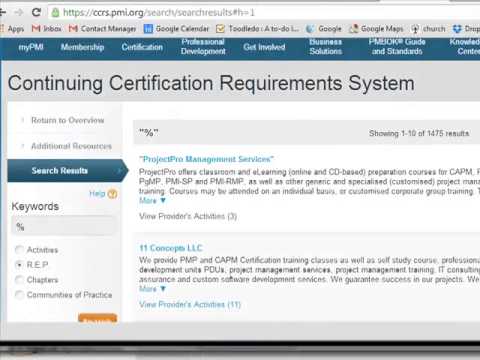Open ProjectPro Management Services result
Screen dimensions: 480x360
pyautogui.click(x=206, y=159)
